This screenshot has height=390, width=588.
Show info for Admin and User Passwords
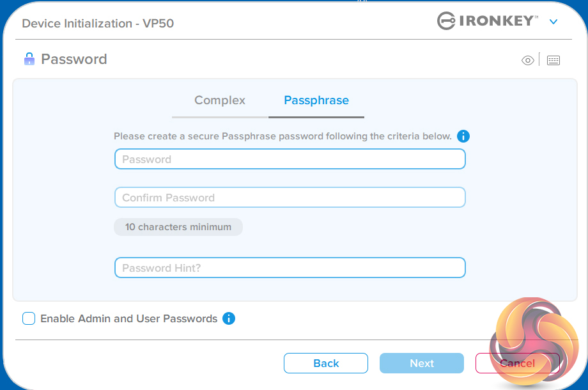coord(229,318)
